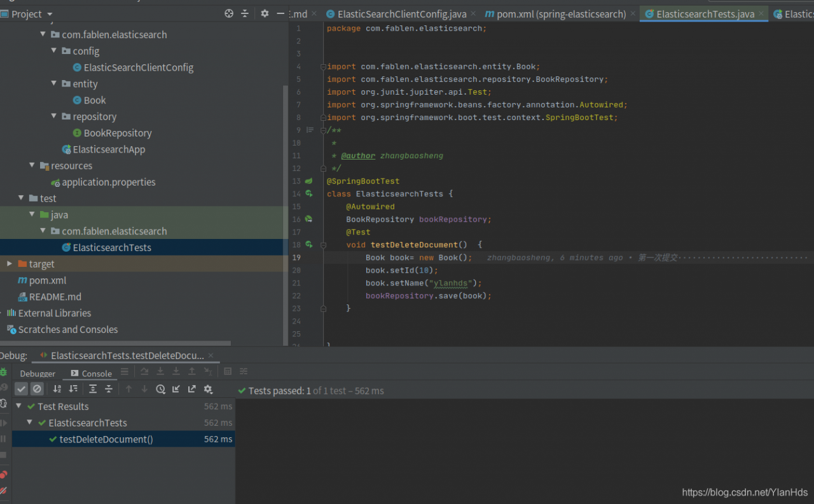Toggle Show Ignored tests button
814x504 pixels.
coord(37,389)
